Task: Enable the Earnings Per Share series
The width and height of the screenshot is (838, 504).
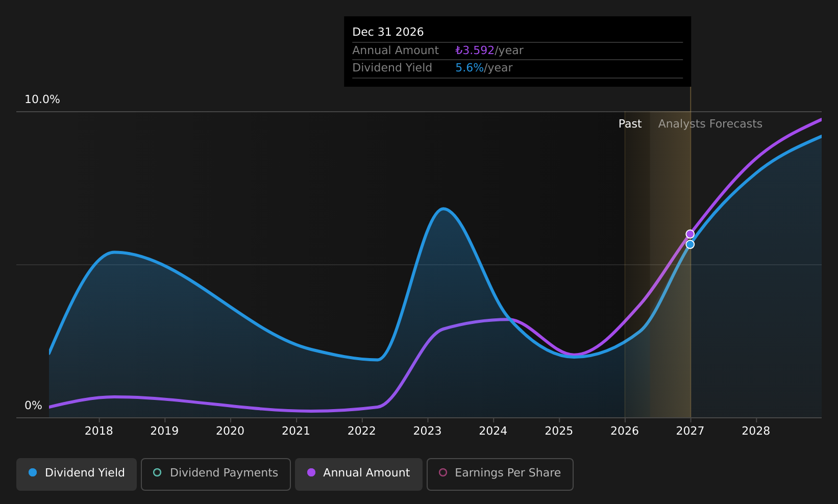Action: [x=500, y=474]
